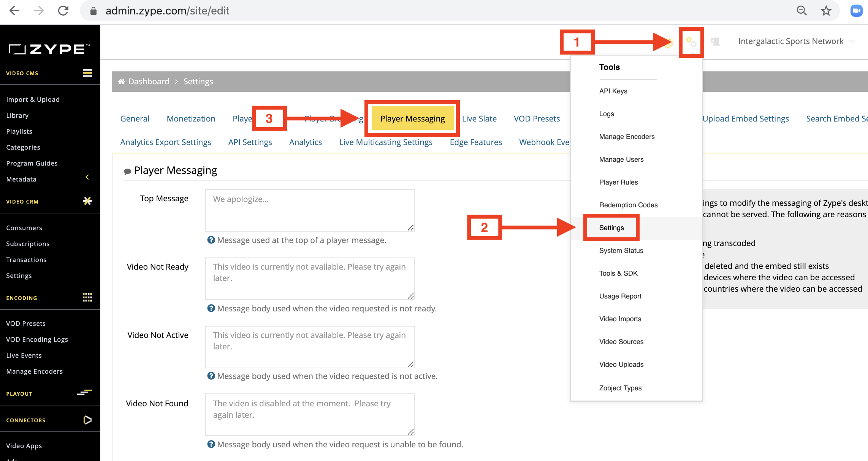The image size is (868, 461).
Task: Click the home icon in breadcrumb
Action: (121, 81)
